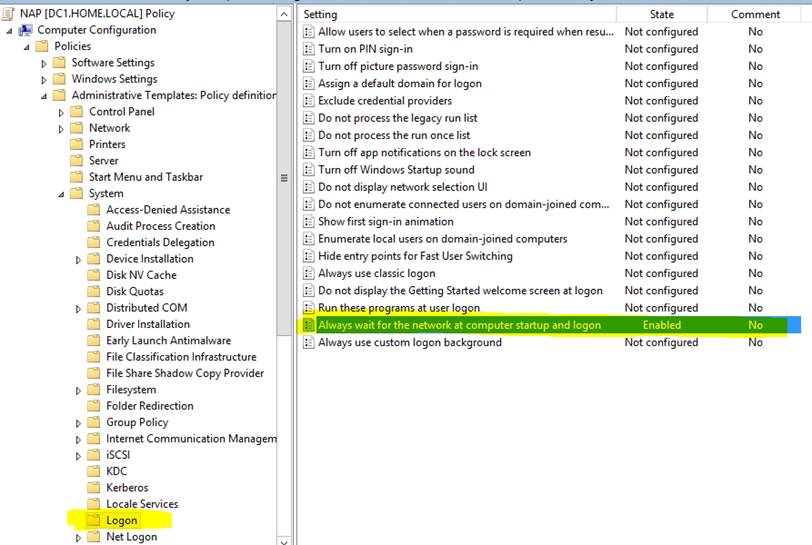The width and height of the screenshot is (812, 545).
Task: Click the Start Menu and Taskbar folder icon
Action: [x=77, y=177]
